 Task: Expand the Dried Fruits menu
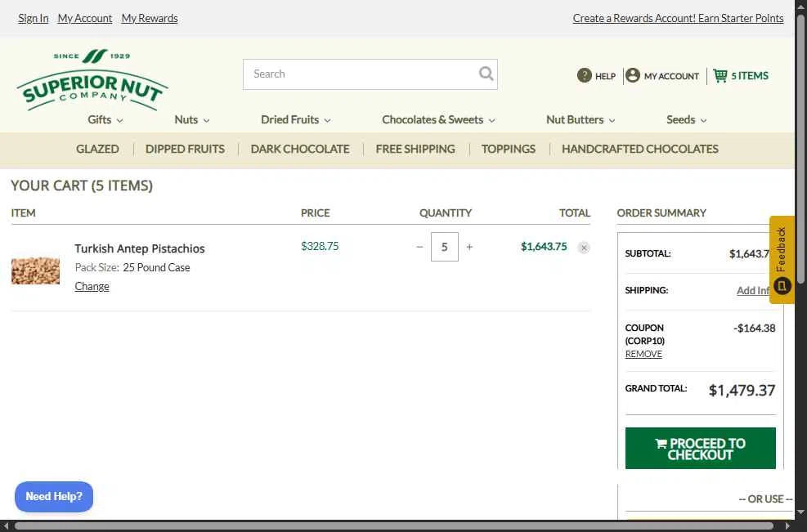tap(295, 120)
